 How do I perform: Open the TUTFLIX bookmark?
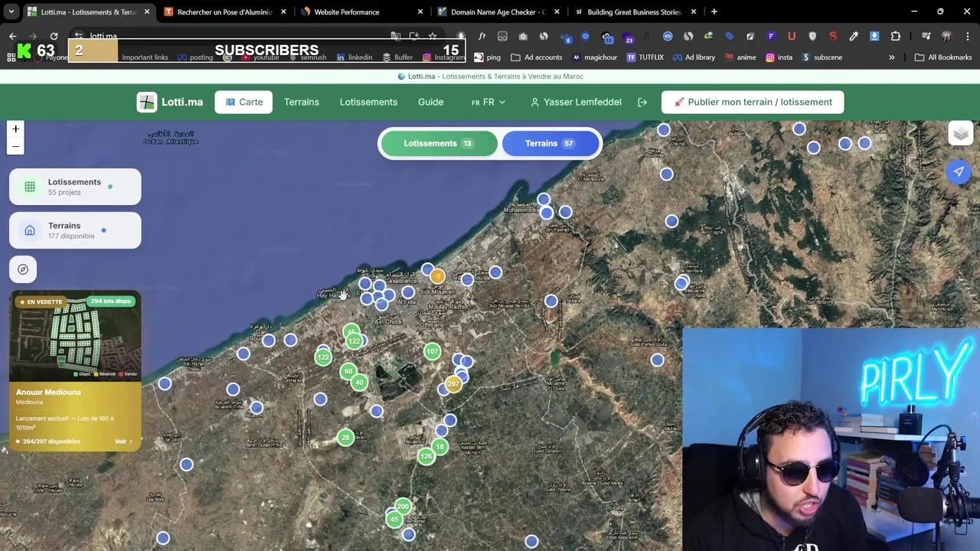(x=645, y=57)
